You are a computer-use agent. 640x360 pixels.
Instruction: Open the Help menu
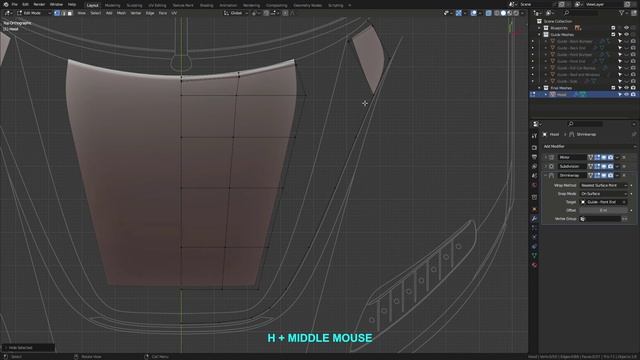click(x=72, y=4)
